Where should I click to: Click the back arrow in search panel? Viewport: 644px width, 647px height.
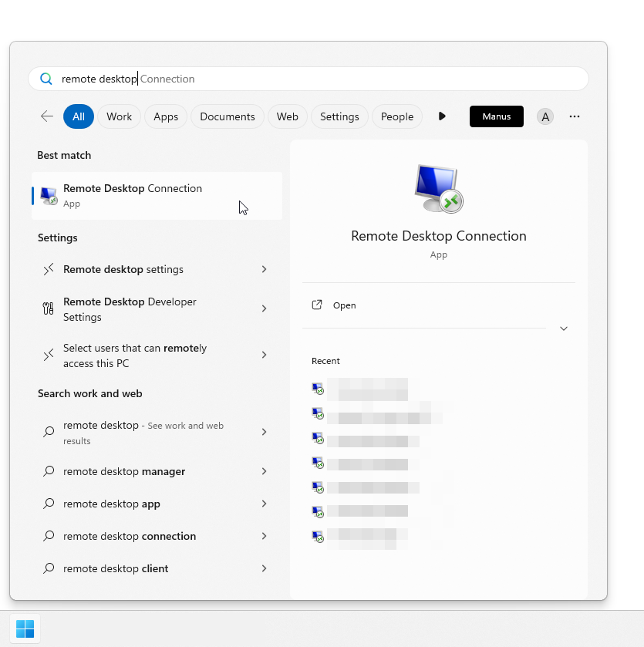[47, 116]
